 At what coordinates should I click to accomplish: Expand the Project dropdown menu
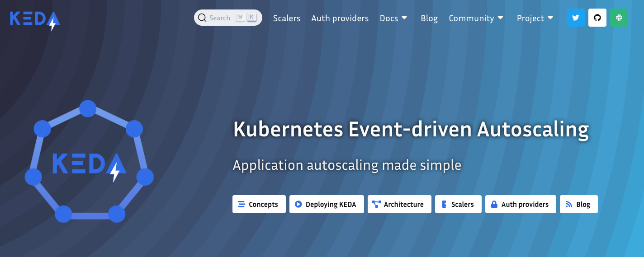[x=535, y=18]
